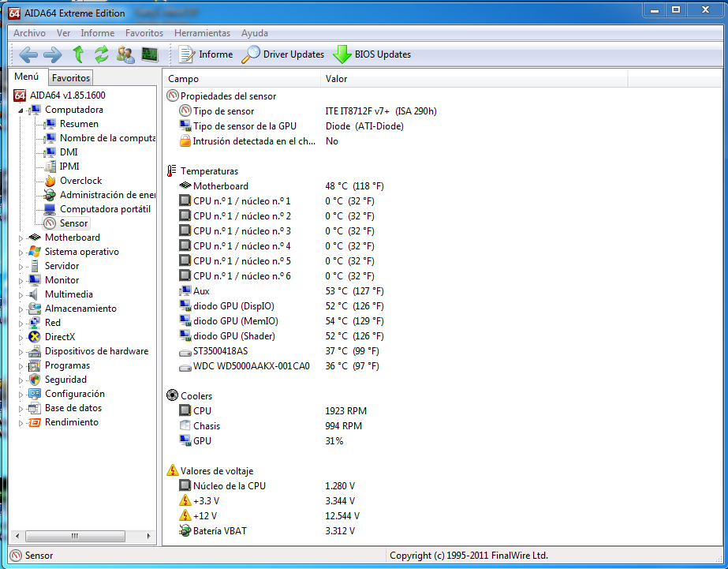
Task: Click the Administración de energía icon
Action: pyautogui.click(x=50, y=195)
